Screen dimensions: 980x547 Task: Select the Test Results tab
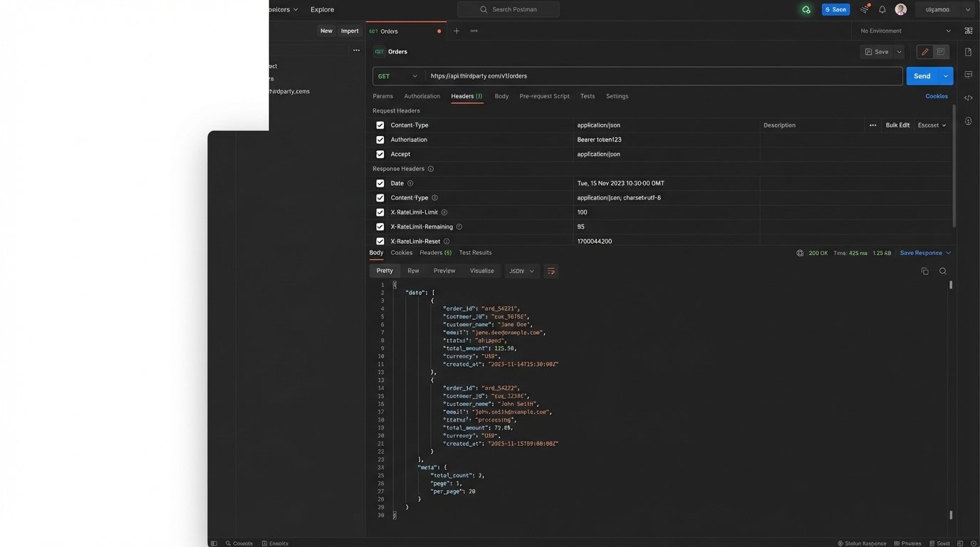(x=475, y=253)
